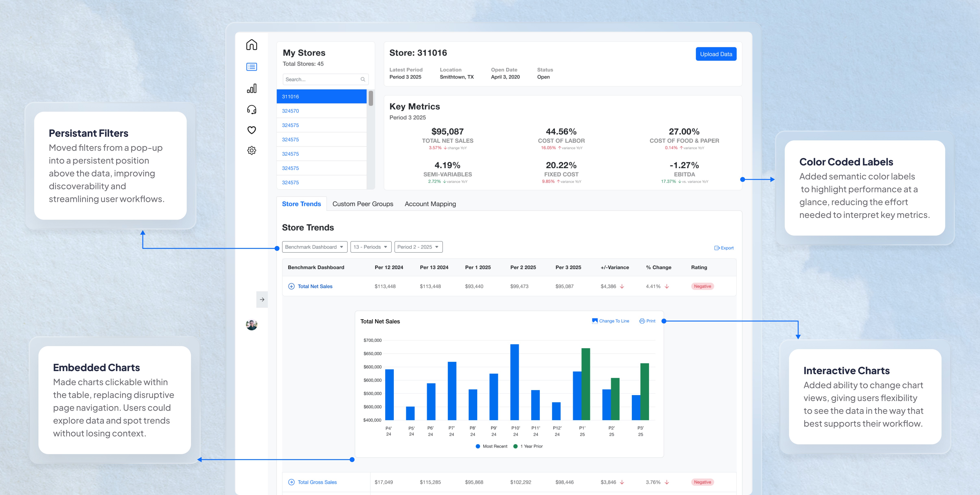
Task: Collapse the Total Net Sales row
Action: coord(291,286)
